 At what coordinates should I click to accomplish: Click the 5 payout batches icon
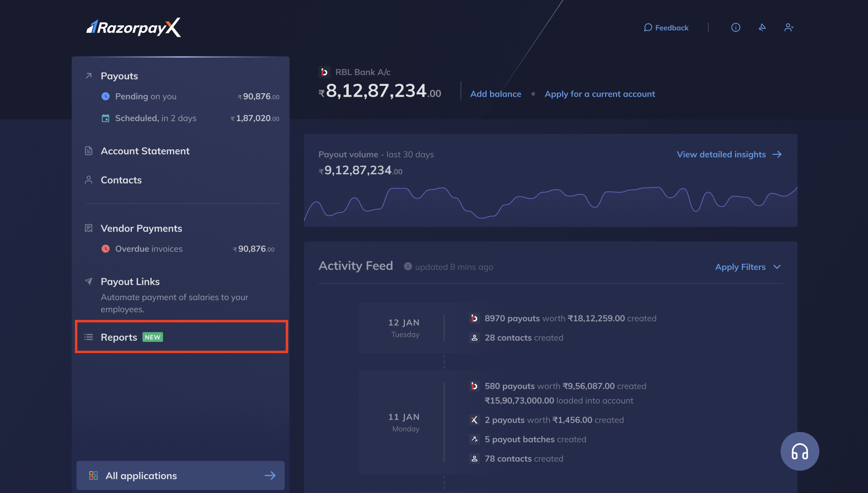(x=474, y=439)
